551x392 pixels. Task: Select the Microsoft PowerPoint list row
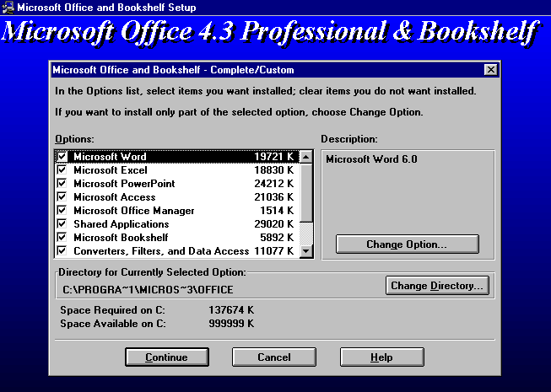point(177,184)
